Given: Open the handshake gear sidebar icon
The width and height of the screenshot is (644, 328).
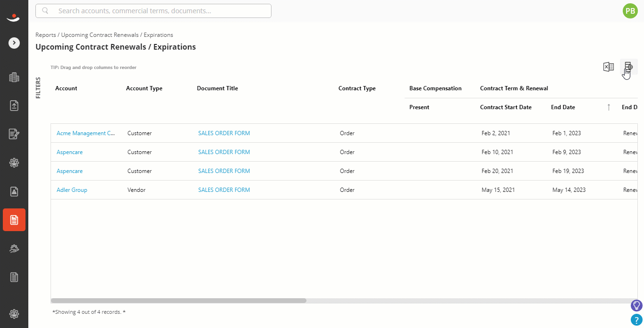Looking at the screenshot, I should pyautogui.click(x=14, y=248).
